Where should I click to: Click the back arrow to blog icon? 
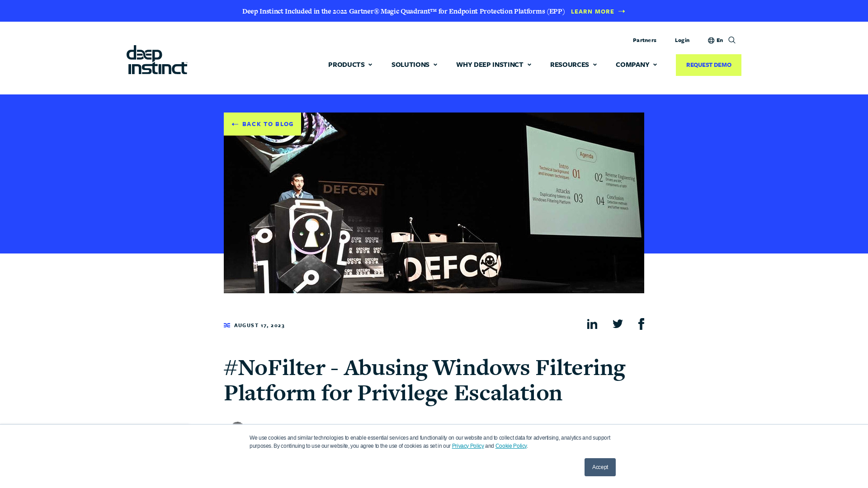[235, 124]
